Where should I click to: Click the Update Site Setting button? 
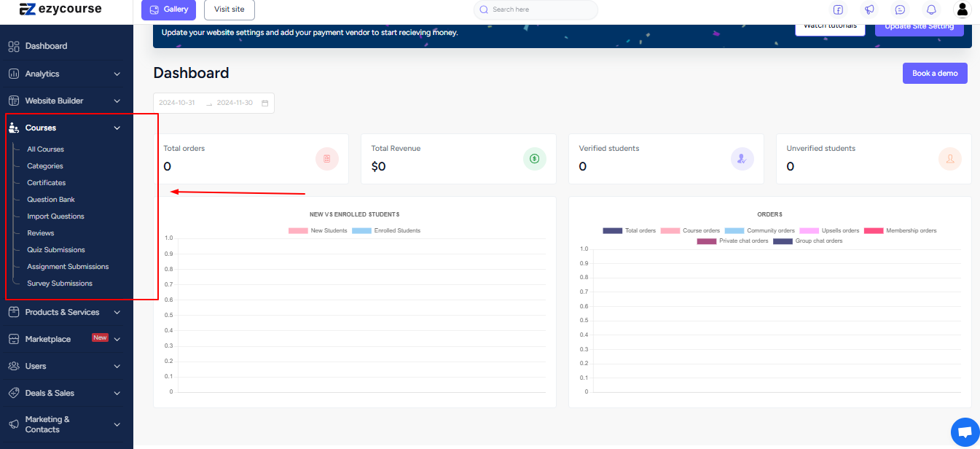(x=920, y=29)
